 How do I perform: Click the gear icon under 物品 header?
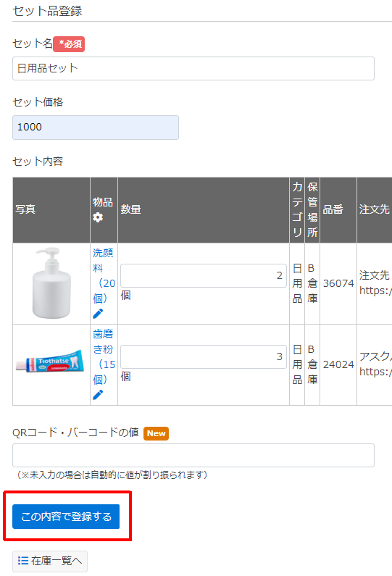[98, 217]
